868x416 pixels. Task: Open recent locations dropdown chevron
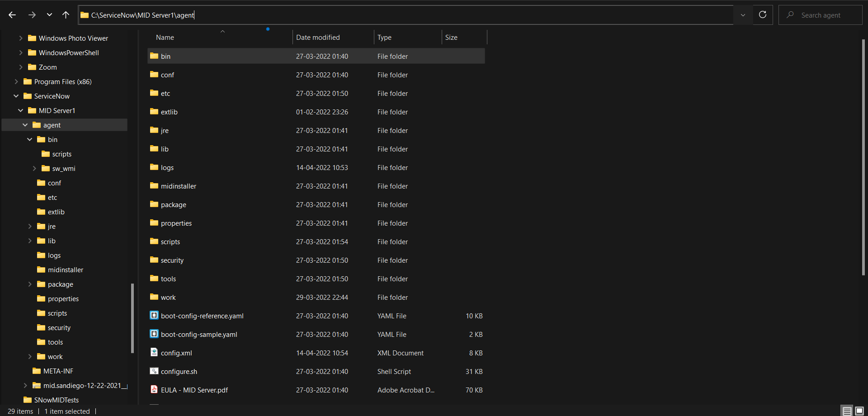(x=49, y=15)
